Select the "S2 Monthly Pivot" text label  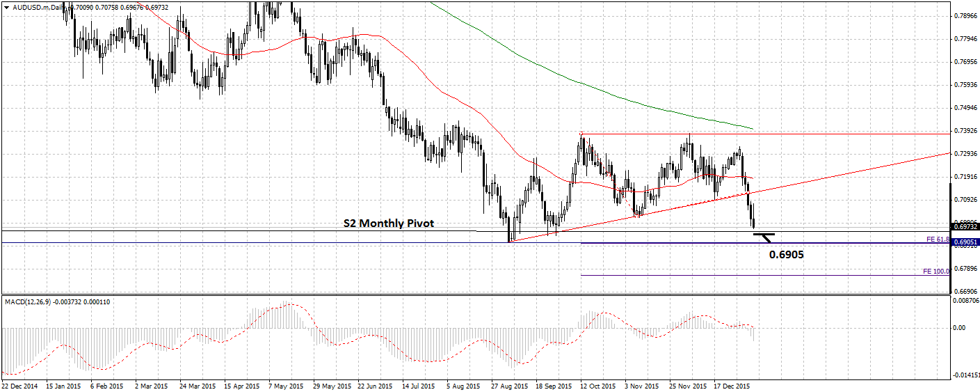[x=389, y=224]
